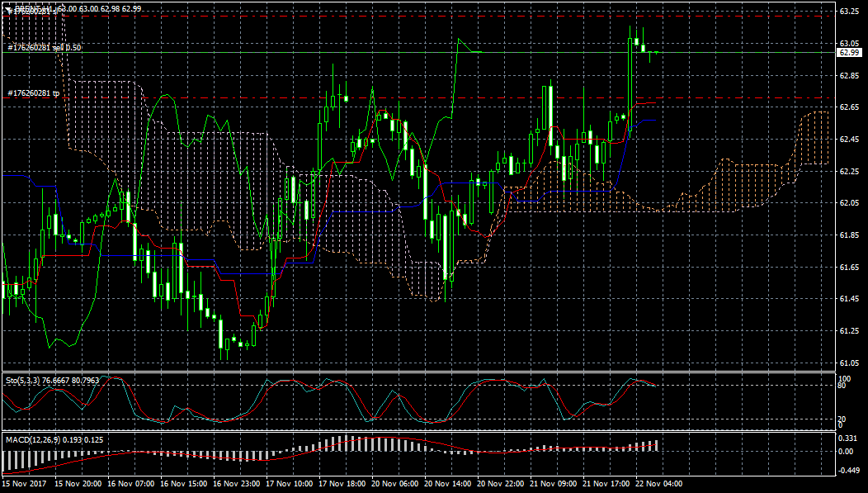Click the 20 Nov 14:00 time label
The image size is (868, 493).
tap(451, 483)
